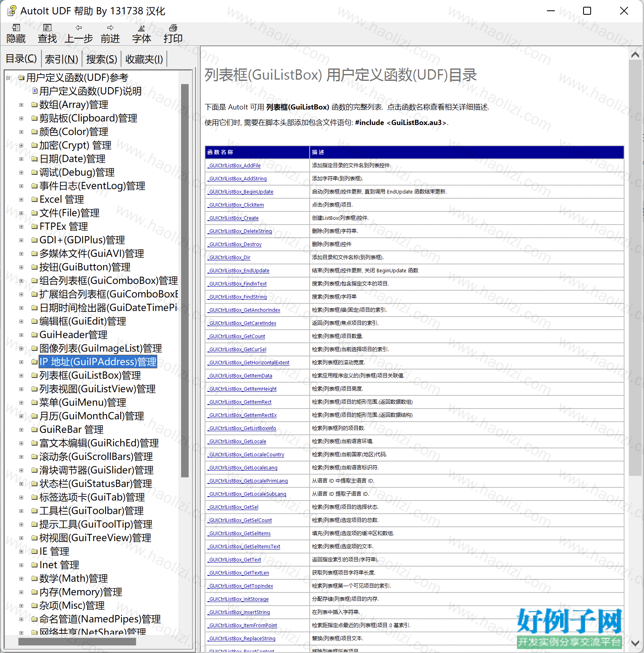Click folder icon of 加密(Crypt) 管理

(x=35, y=146)
